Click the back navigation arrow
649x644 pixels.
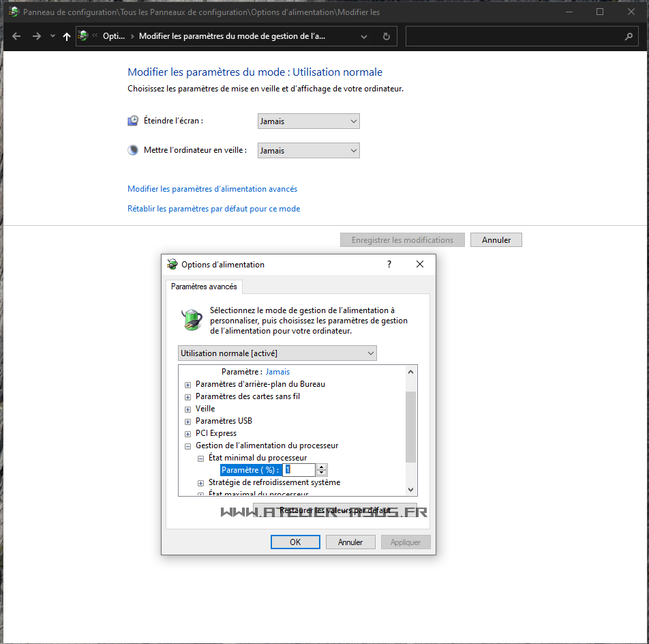(16, 36)
